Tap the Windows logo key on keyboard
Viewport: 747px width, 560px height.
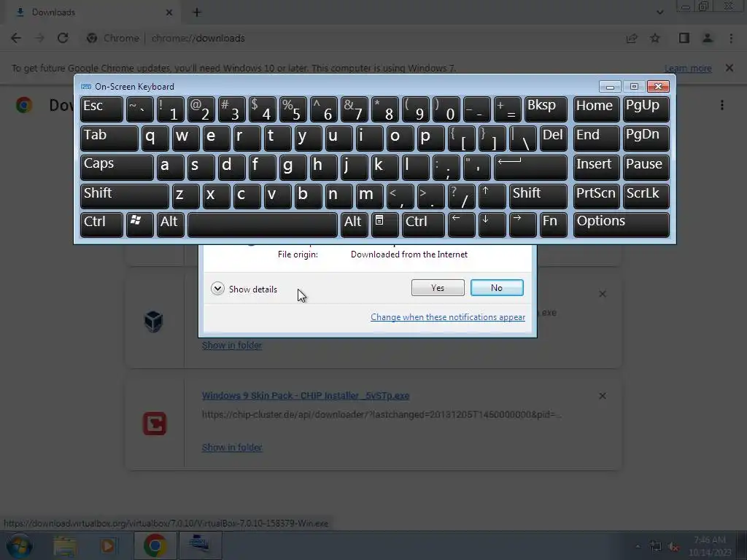coord(139,225)
